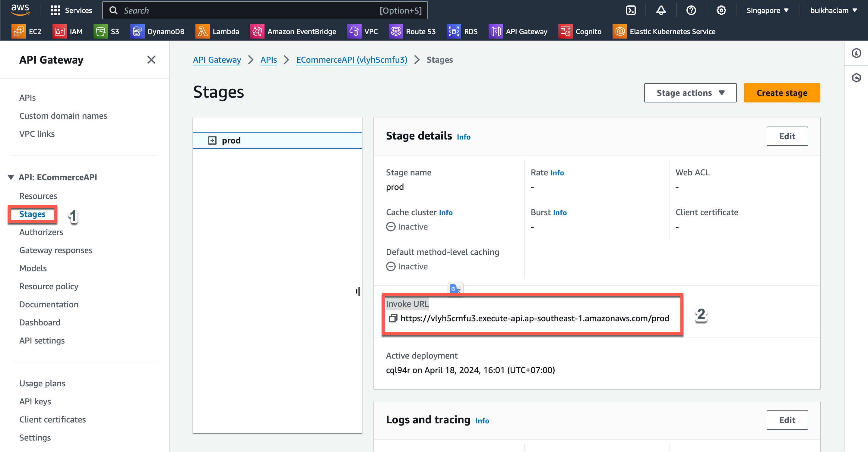
Task: Select Resources in side navigation
Action: pos(38,196)
